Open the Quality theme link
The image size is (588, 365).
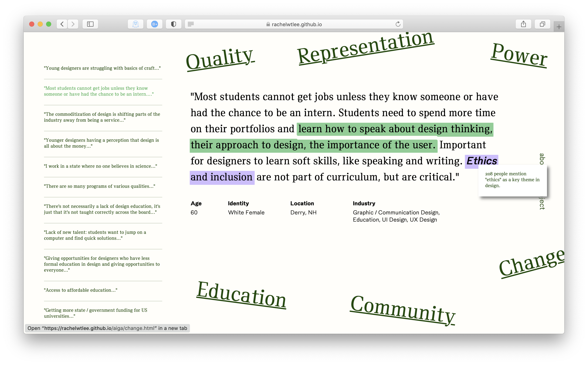220,59
